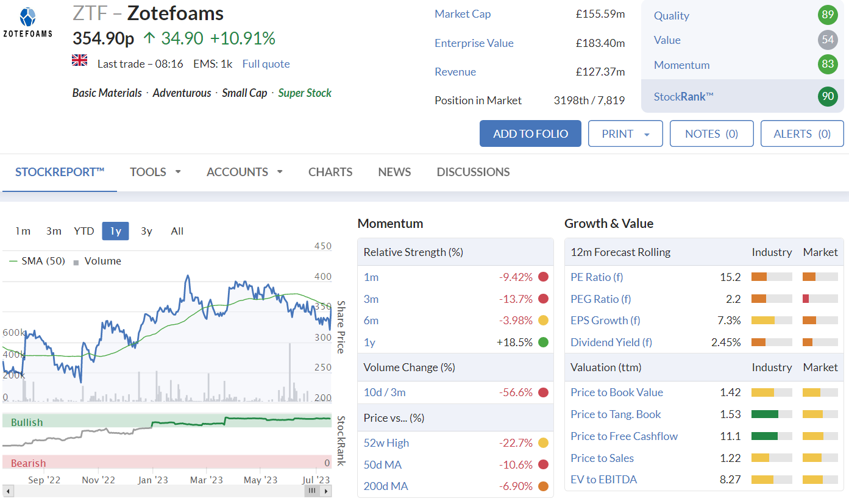Click the Market Cap link
849x504 pixels.
tap(463, 14)
